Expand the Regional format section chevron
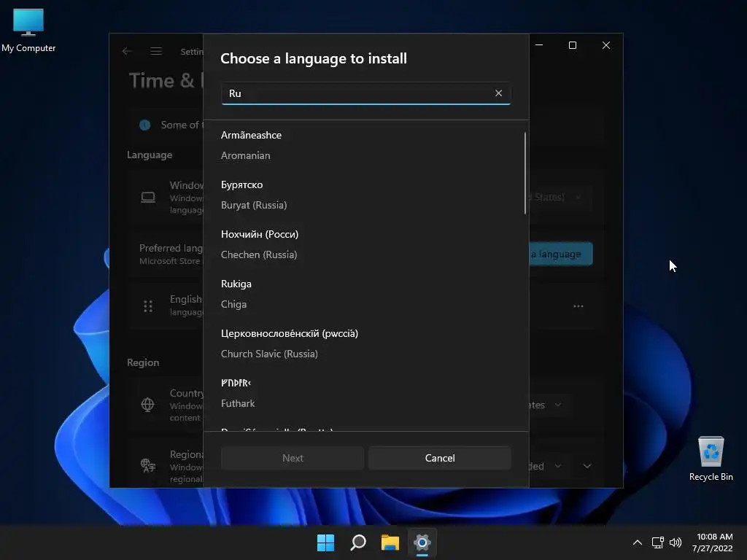 [587, 466]
